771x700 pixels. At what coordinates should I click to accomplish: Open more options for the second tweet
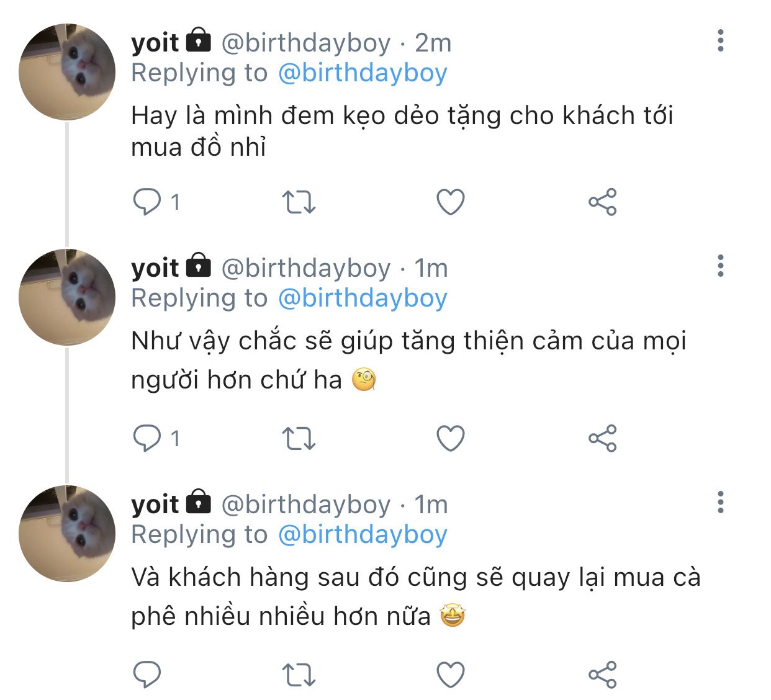720,266
